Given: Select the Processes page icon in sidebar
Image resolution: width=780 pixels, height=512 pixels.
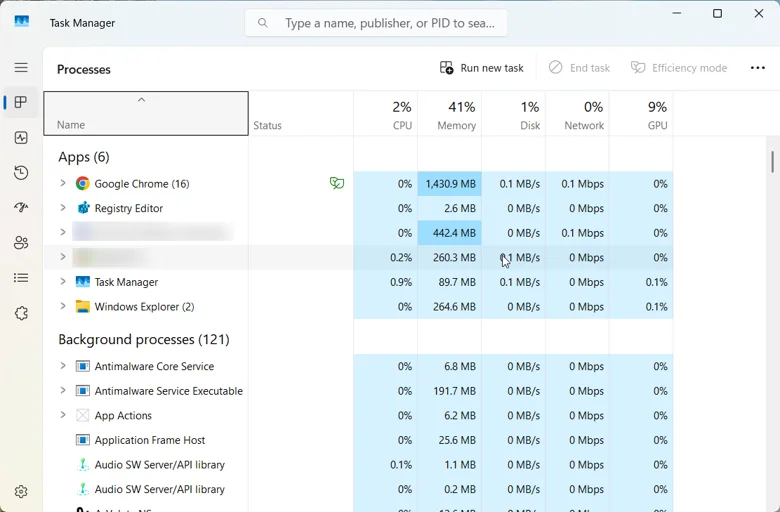Looking at the screenshot, I should (x=21, y=102).
